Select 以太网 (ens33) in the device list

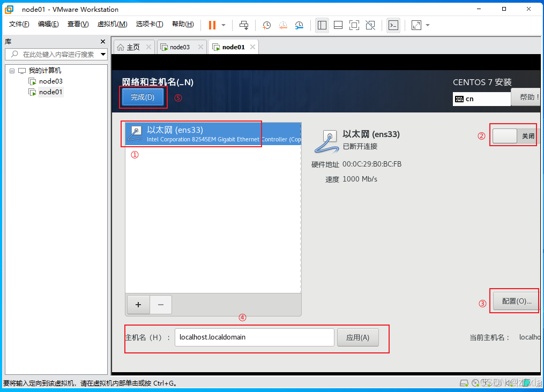click(213, 133)
